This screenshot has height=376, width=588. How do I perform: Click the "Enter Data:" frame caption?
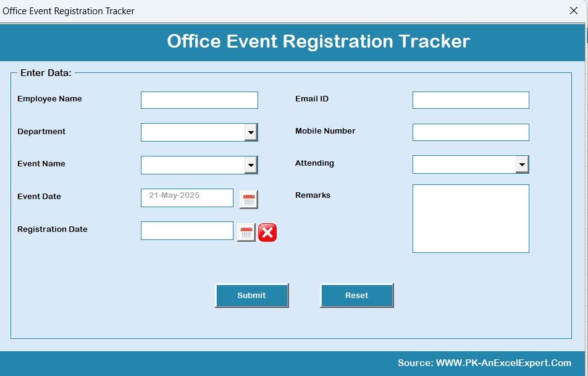point(46,73)
